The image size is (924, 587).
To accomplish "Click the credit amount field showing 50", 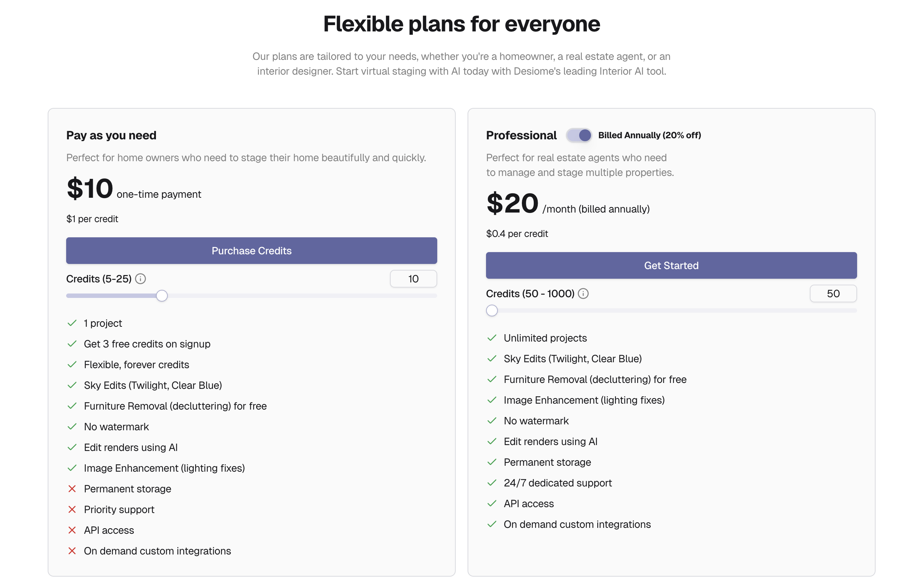I will click(x=833, y=293).
